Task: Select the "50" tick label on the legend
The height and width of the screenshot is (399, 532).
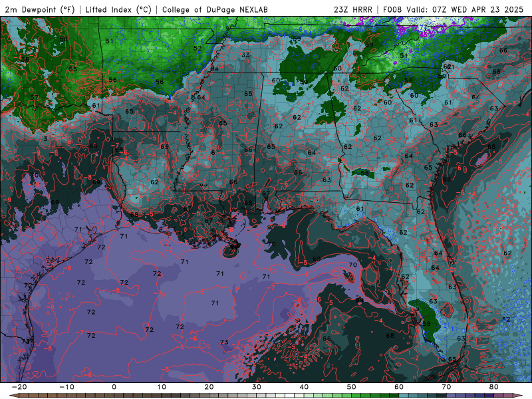Action: (x=352, y=387)
